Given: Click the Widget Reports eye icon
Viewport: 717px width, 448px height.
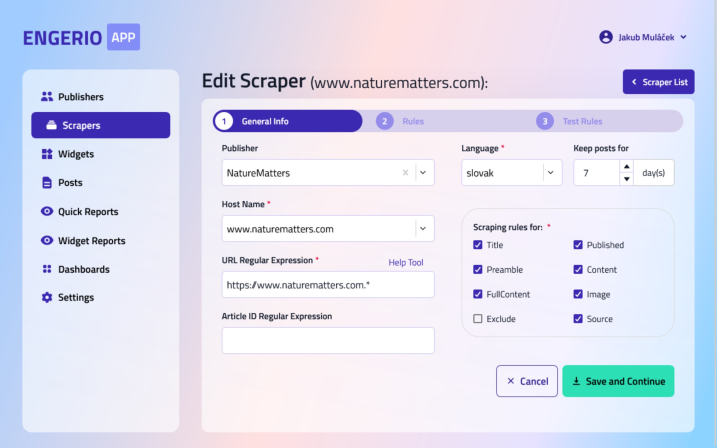Looking at the screenshot, I should point(47,240).
